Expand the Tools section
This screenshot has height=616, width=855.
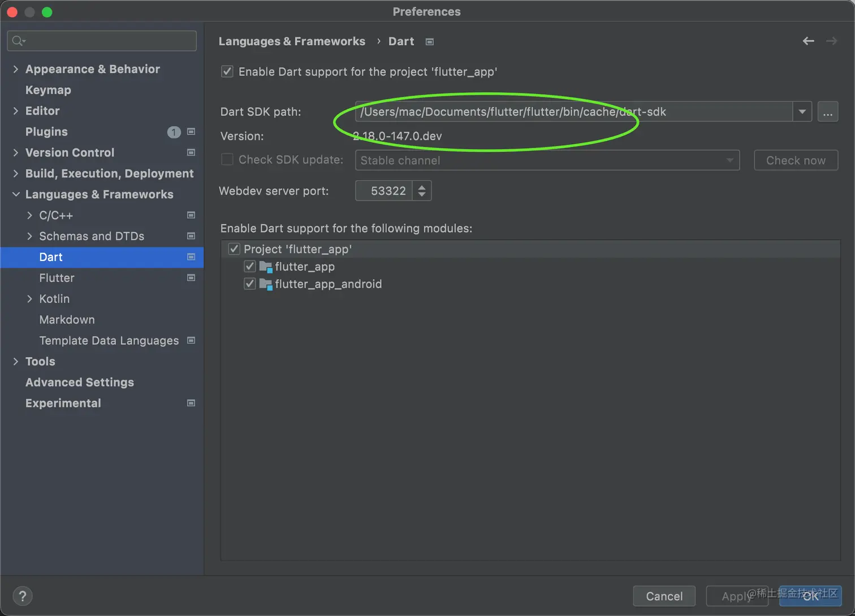16,362
